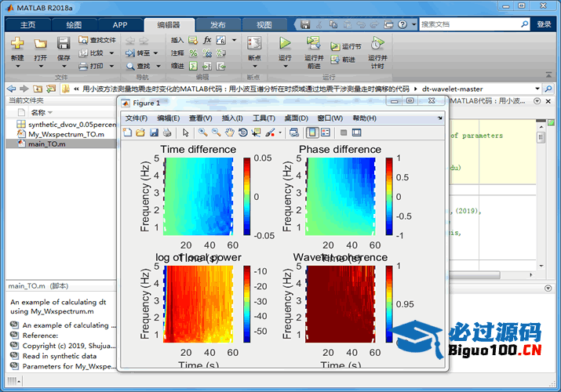Toggle the Insert Legend button

click(326, 132)
